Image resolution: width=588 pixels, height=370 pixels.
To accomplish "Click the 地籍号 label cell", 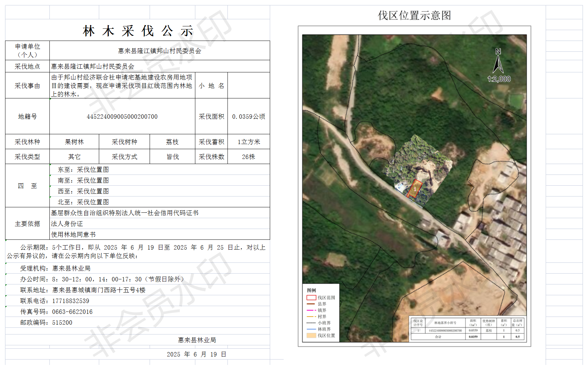I will 27,116.
